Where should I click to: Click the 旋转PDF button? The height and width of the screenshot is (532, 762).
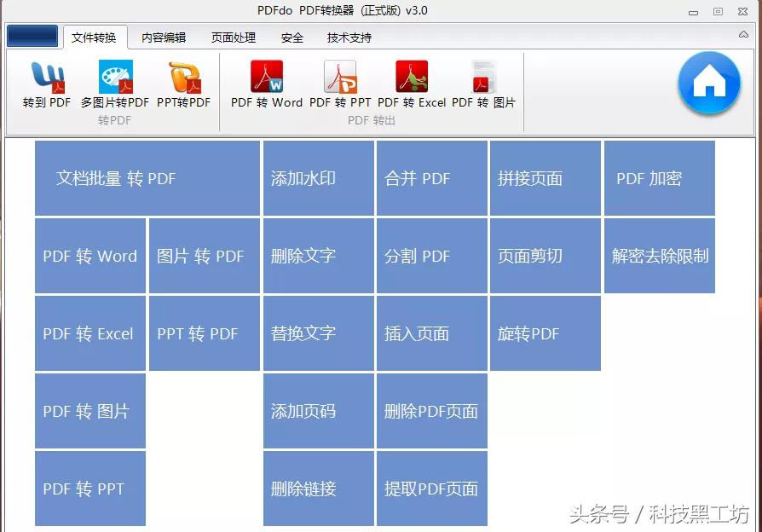[545, 333]
